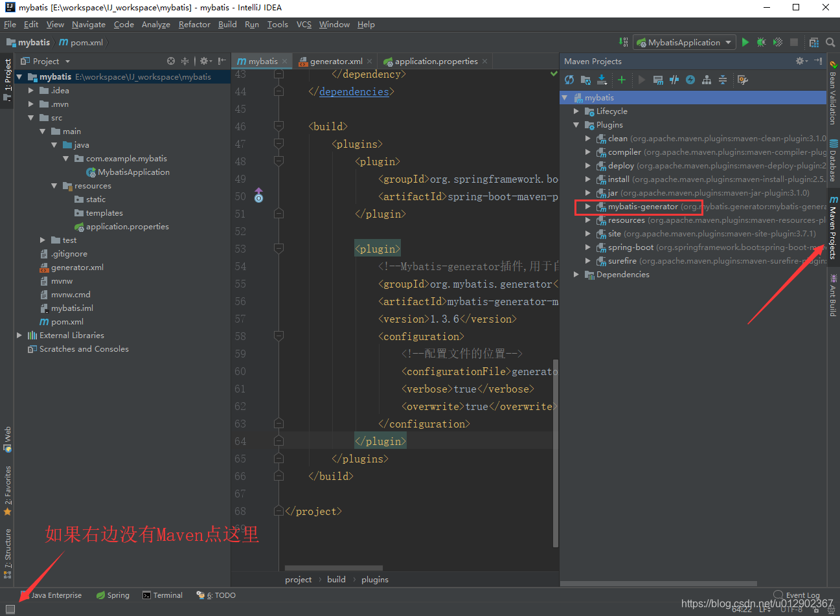Click the gray Stop button
The height and width of the screenshot is (616, 840).
coord(794,42)
